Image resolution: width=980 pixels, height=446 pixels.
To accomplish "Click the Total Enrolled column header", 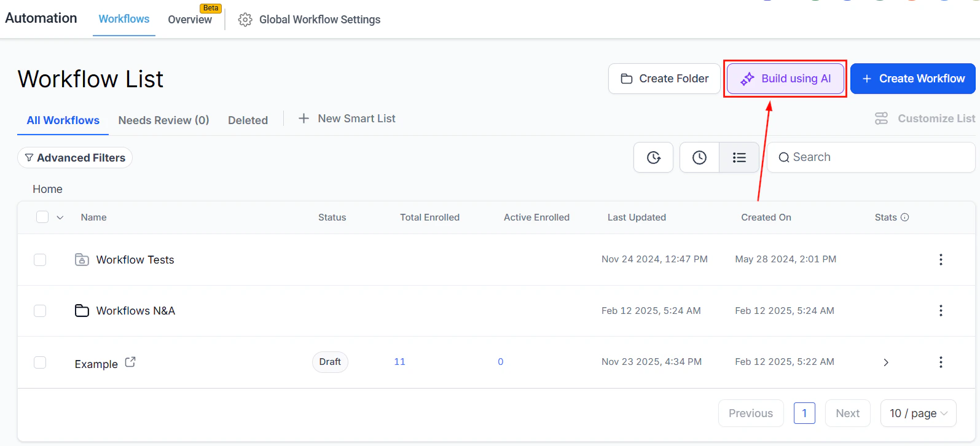I will tap(429, 217).
